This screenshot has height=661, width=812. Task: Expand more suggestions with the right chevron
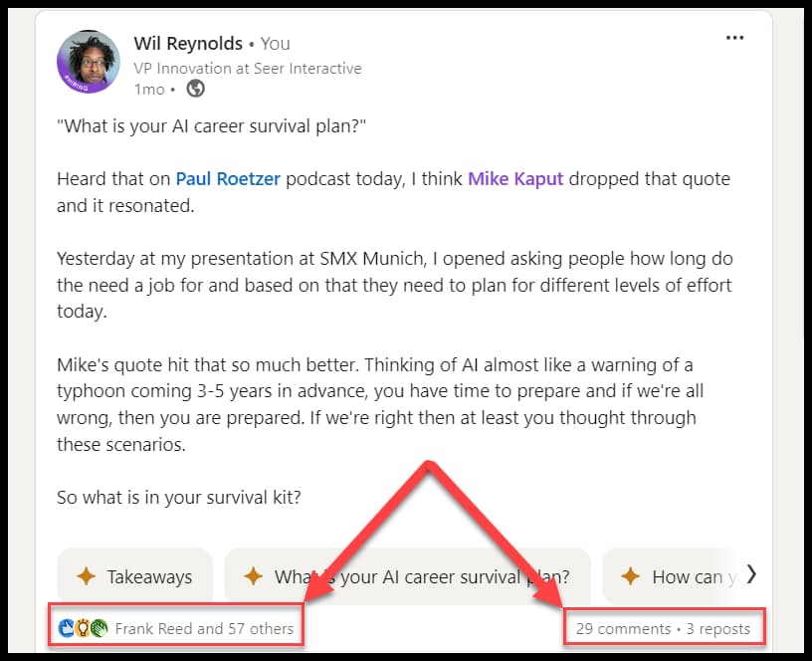tap(751, 574)
